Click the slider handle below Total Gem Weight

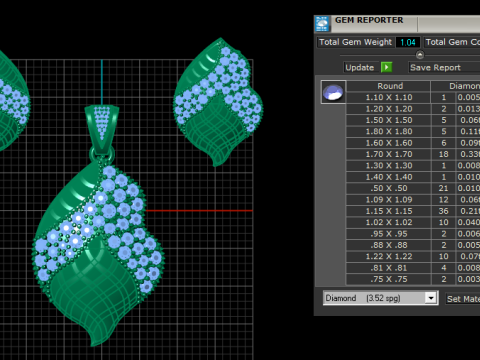[420, 54]
